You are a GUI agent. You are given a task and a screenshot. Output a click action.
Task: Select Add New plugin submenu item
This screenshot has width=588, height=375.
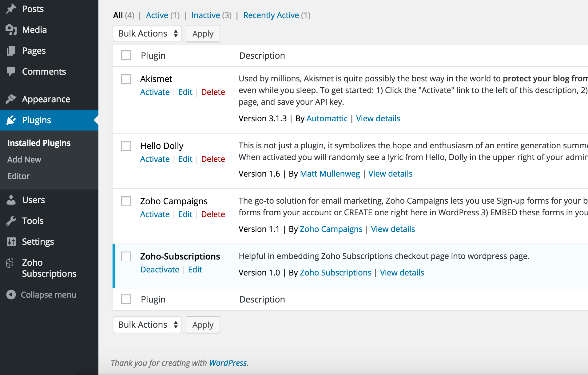tap(24, 160)
